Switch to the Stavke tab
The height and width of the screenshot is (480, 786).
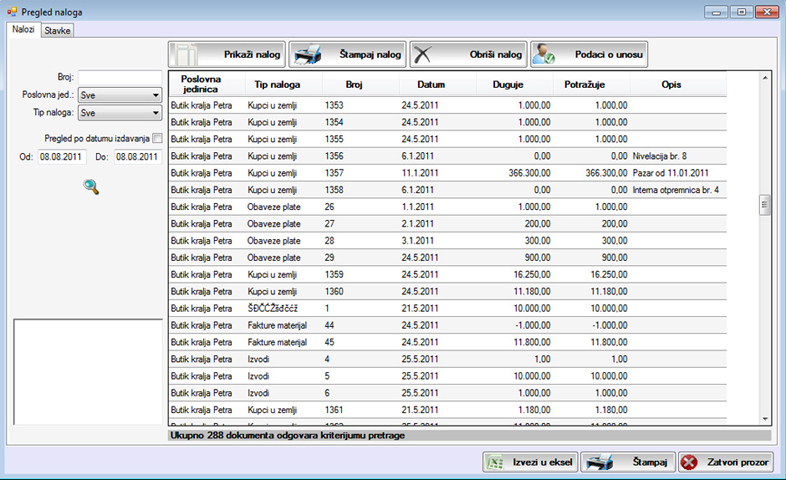[57, 31]
